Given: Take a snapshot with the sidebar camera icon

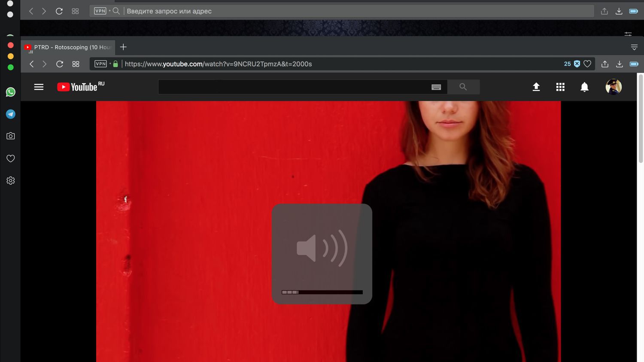Looking at the screenshot, I should (x=11, y=136).
